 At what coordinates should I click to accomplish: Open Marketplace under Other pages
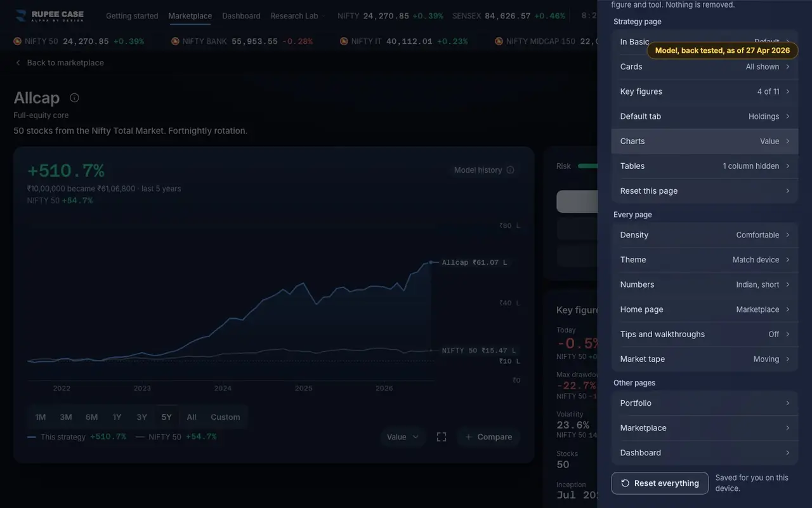pyautogui.click(x=704, y=428)
